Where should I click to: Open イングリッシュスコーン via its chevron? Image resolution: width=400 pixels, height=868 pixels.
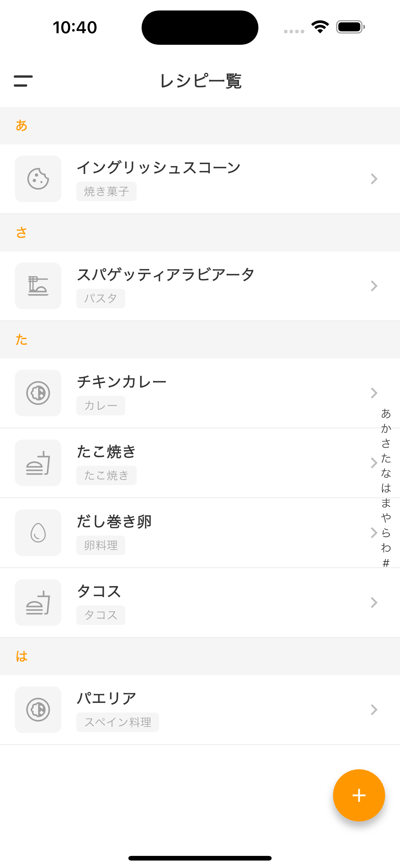click(x=374, y=179)
